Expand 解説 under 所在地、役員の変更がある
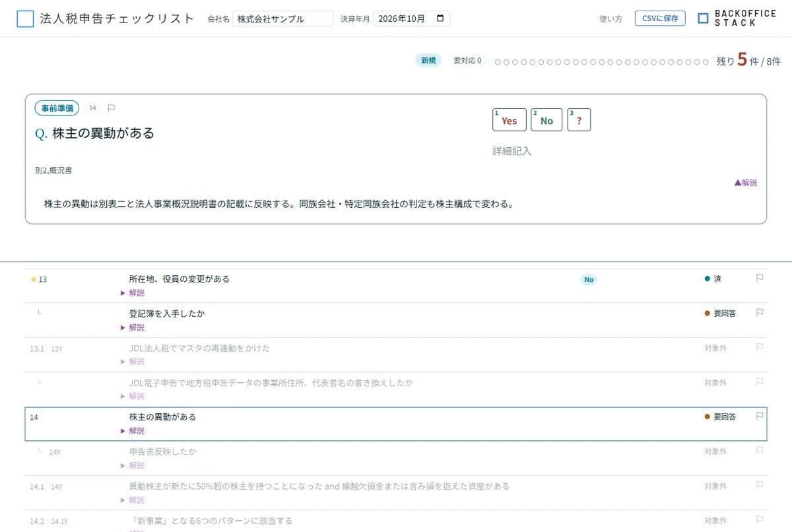Viewport: 792px width, 532px height. [132, 293]
